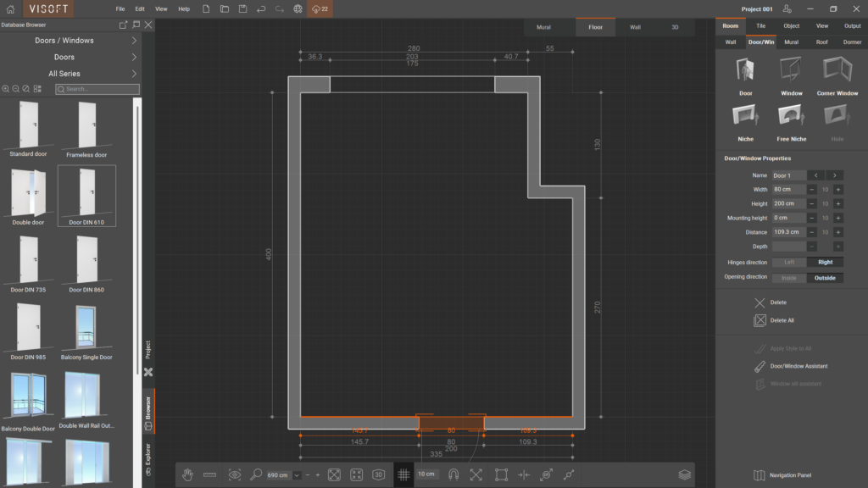The height and width of the screenshot is (488, 868).
Task: Click the eye view icon in bottom toolbar
Action: [x=235, y=474]
